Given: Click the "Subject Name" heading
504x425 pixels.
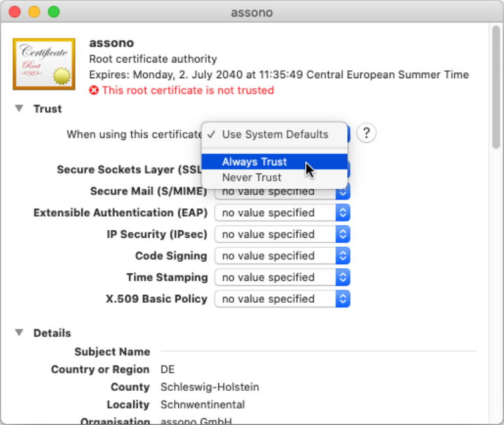Looking at the screenshot, I should click(x=112, y=351).
